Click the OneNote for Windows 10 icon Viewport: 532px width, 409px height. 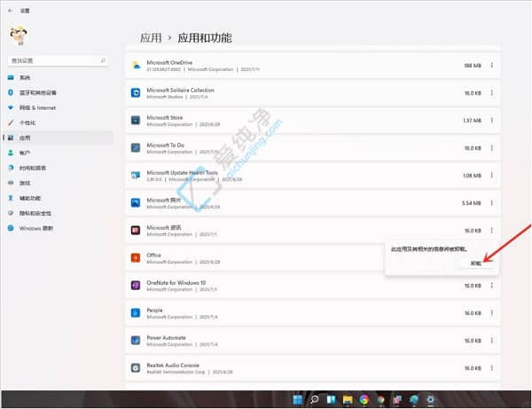[136, 286]
